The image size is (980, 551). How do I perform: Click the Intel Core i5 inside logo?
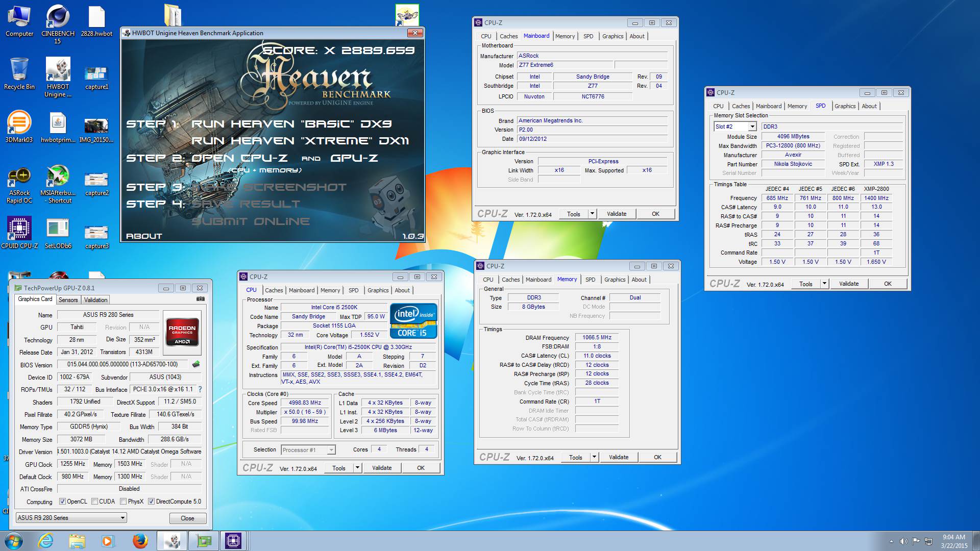(413, 321)
